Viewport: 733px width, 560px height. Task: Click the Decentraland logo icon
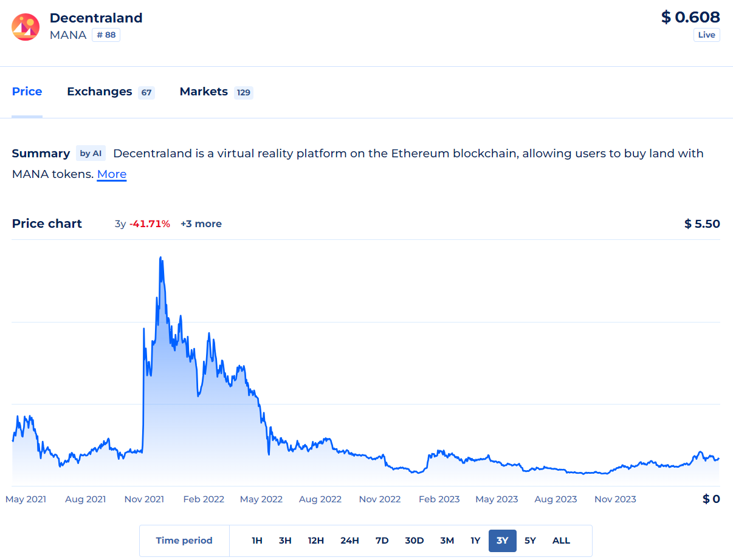click(x=26, y=27)
